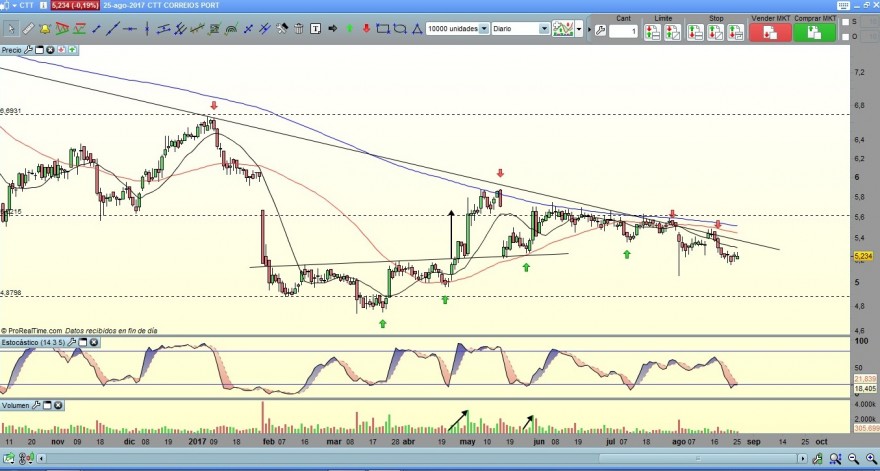Click the Estocástico (14 3 5) label

(x=34, y=342)
